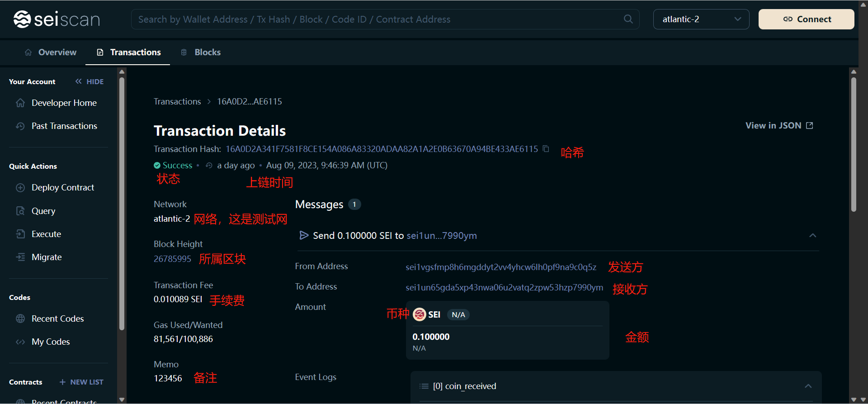Click the plus icon next to NEW LIST
Viewport: 868px width, 404px height.
pyautogui.click(x=62, y=382)
